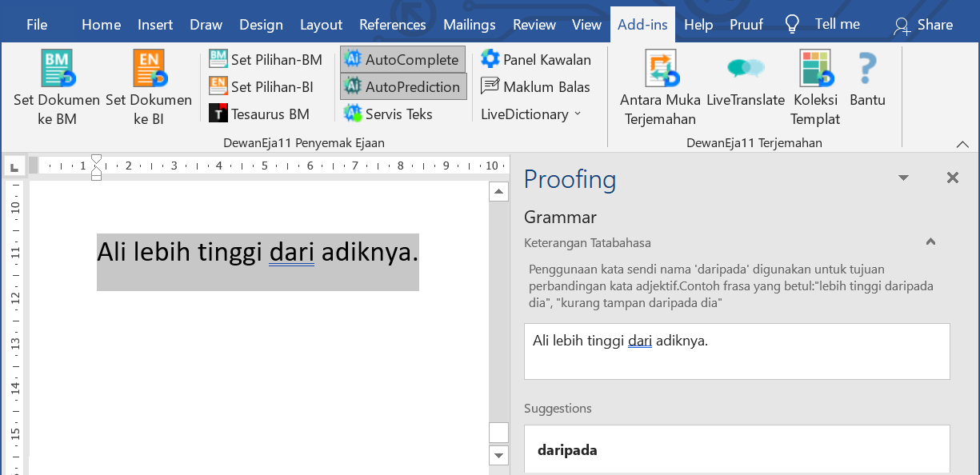Toggle AutoComplete off
The width and height of the screenshot is (980, 475).
pos(402,59)
